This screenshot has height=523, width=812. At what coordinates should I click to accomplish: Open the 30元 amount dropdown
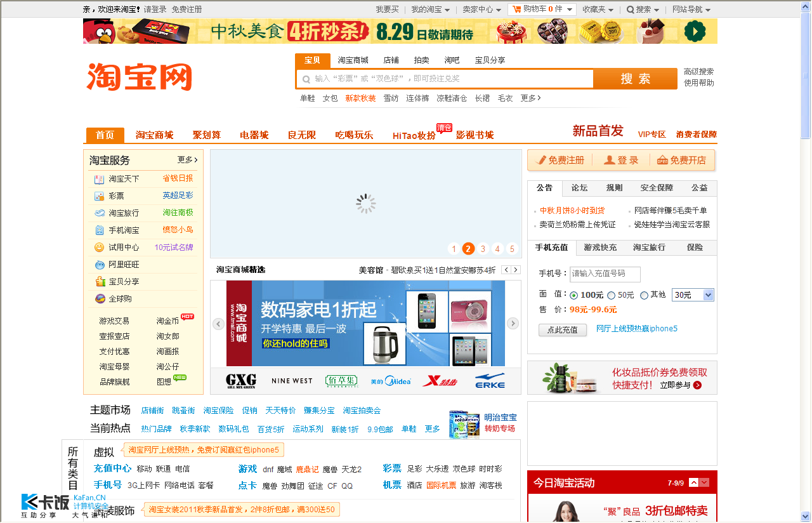coord(693,295)
